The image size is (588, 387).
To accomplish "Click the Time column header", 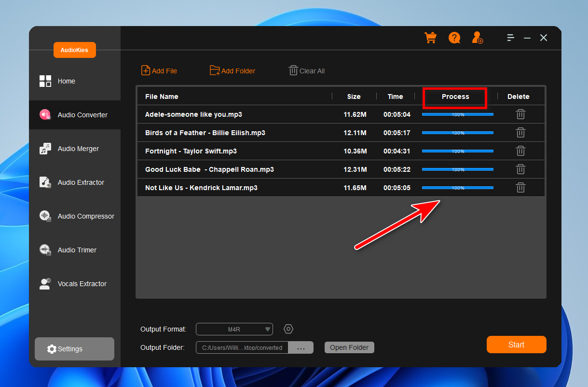I will pyautogui.click(x=396, y=97).
